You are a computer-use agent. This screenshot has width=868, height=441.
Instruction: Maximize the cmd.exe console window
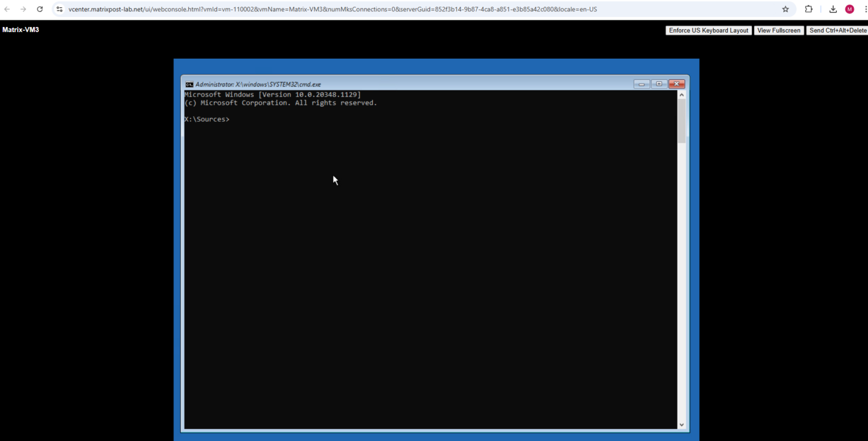[x=659, y=84]
